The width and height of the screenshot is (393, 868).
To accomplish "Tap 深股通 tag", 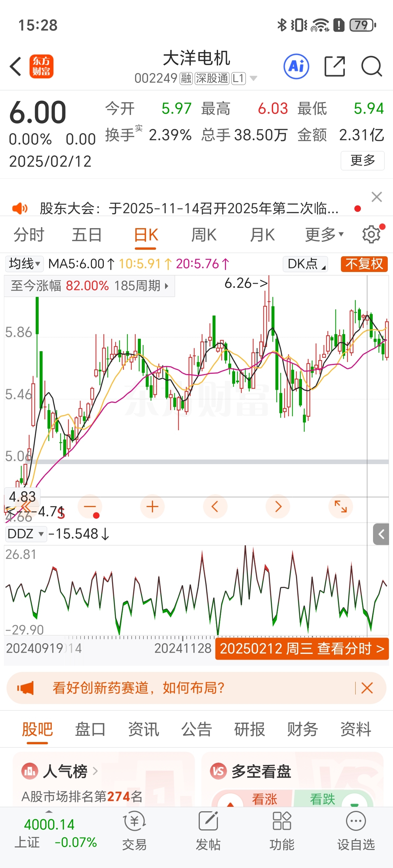I will click(212, 79).
